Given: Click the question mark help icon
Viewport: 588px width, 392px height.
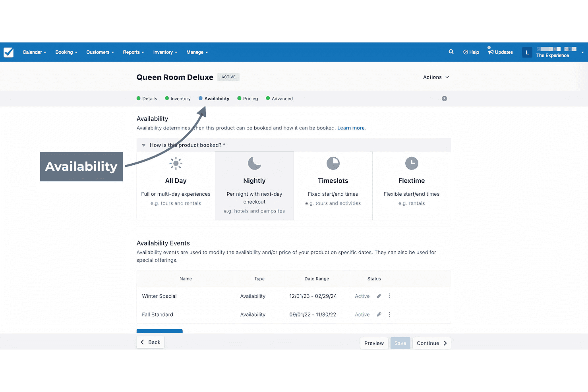Looking at the screenshot, I should (444, 98).
